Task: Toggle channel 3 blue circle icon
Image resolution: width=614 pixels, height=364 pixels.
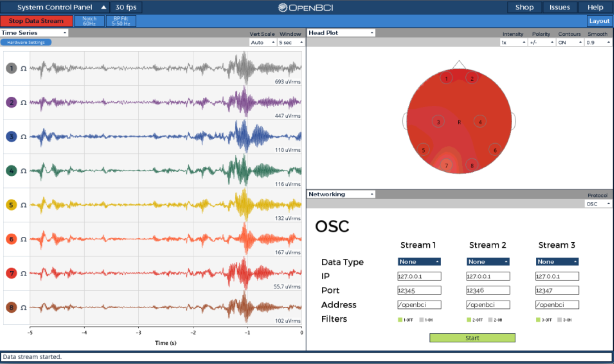Action: click(x=11, y=137)
